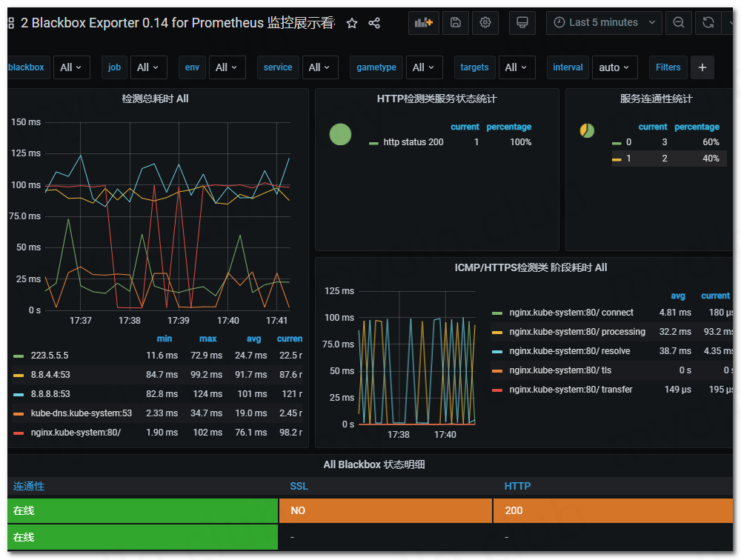
Task: Open the ICMP/HTTPS检测类 阶段耗时 All panel menu
Action: pos(531,268)
